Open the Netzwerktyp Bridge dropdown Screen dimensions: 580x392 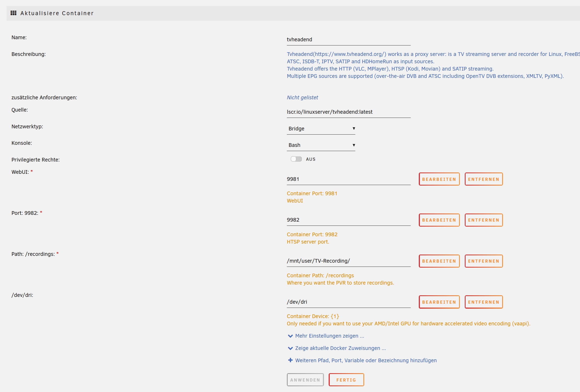click(x=321, y=129)
